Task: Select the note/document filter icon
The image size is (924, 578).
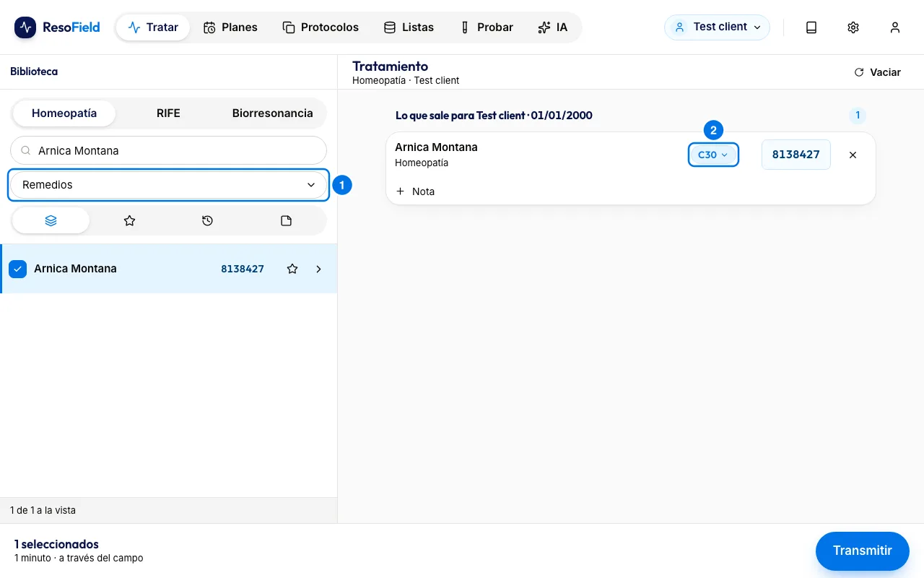Action: (x=286, y=221)
